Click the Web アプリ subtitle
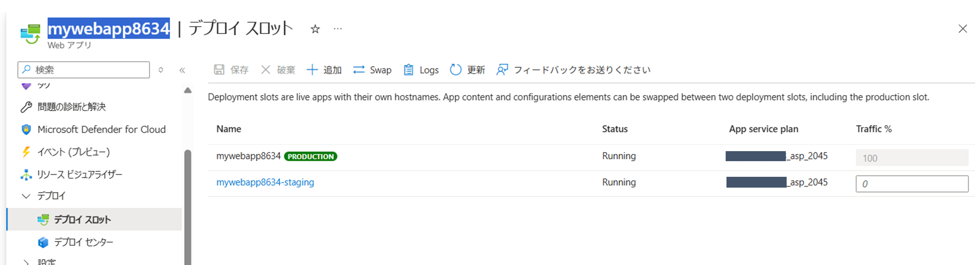 [69, 45]
